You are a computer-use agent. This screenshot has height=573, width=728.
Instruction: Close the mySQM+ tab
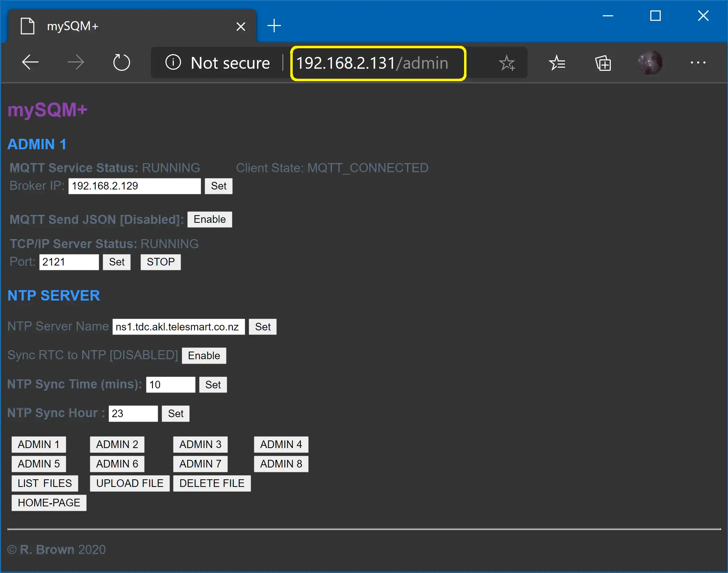click(x=241, y=26)
